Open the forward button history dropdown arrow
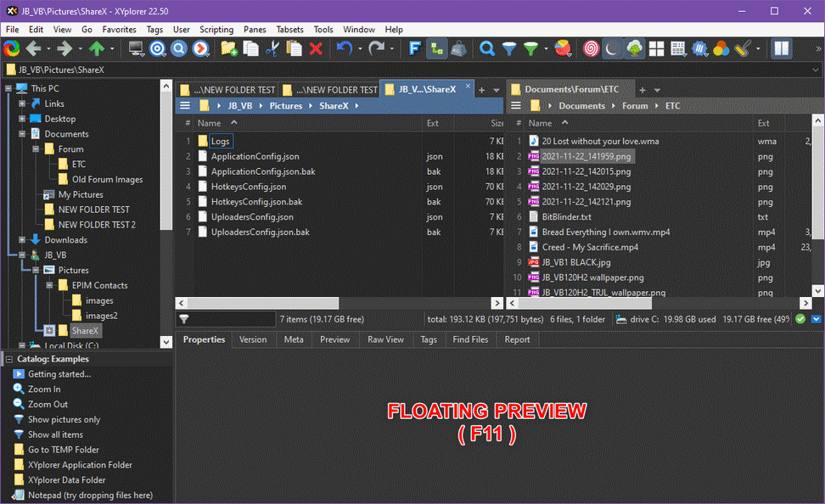 point(80,49)
